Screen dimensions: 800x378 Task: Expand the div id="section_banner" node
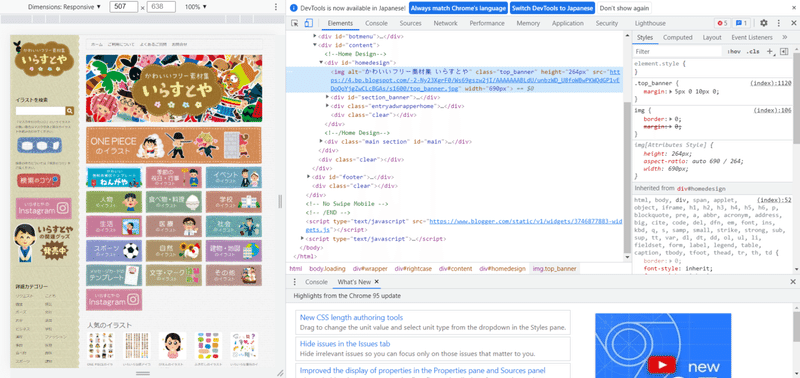coord(328,97)
